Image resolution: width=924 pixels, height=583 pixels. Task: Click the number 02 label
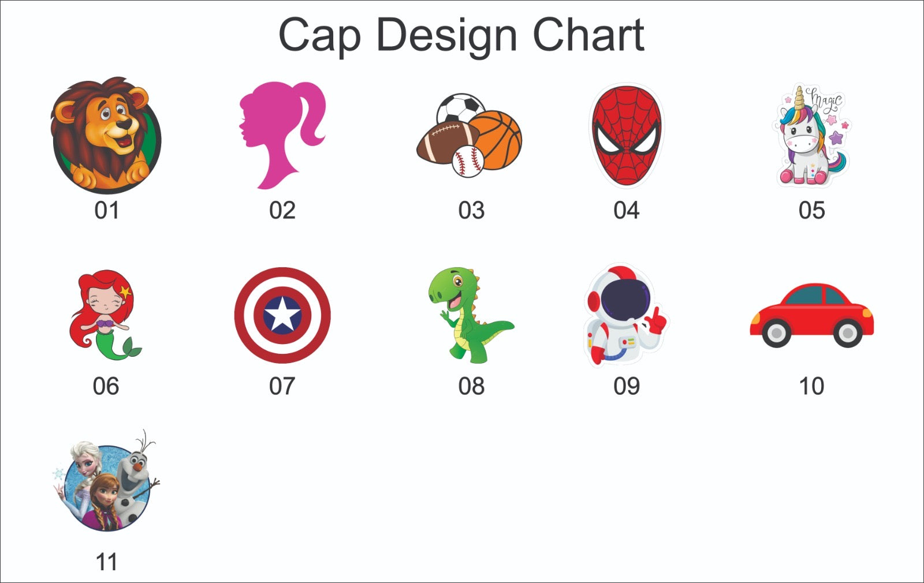[x=282, y=211]
